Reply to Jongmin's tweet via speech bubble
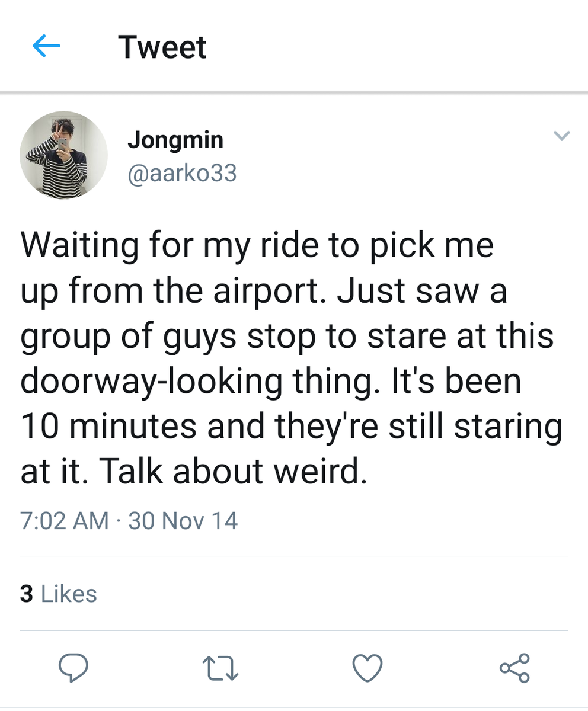 [x=73, y=668]
